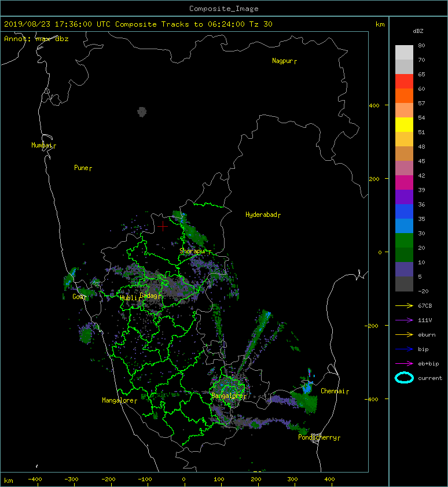The width and height of the screenshot is (448, 487).
Task: Click the 80 dBZ scale value
Action: coord(421,45)
